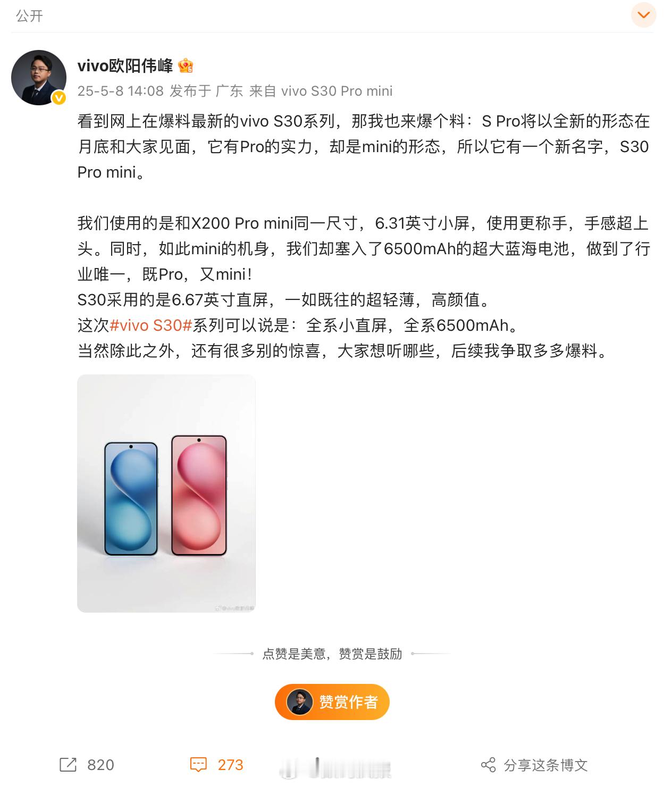
Task: Click the 273 comment count
Action: coord(230,765)
